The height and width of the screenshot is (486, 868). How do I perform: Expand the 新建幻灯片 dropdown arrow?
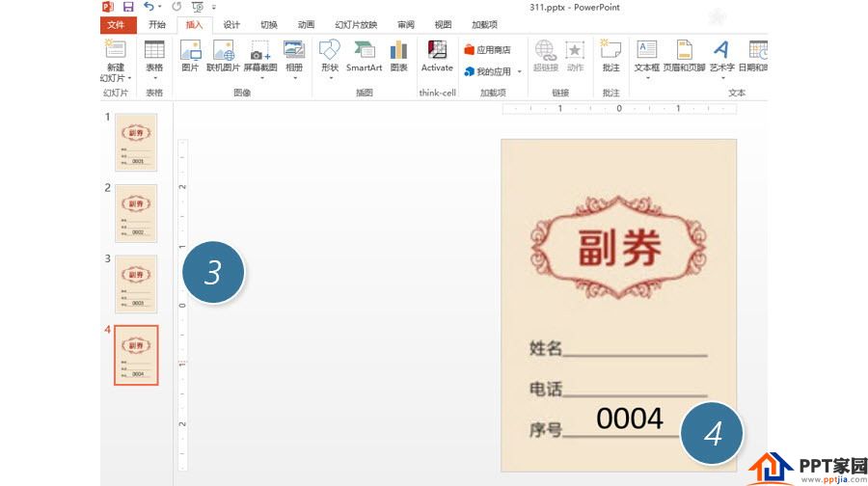tap(129, 78)
